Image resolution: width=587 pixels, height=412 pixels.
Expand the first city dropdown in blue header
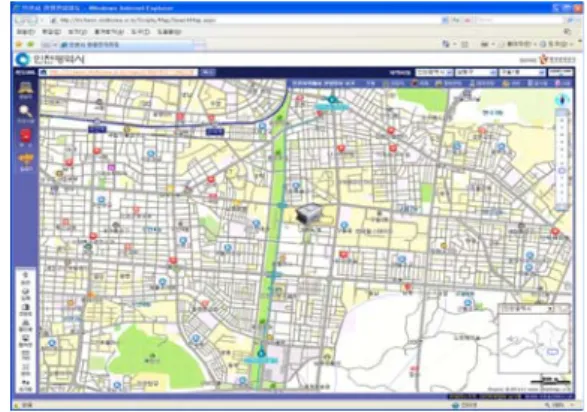(x=434, y=73)
